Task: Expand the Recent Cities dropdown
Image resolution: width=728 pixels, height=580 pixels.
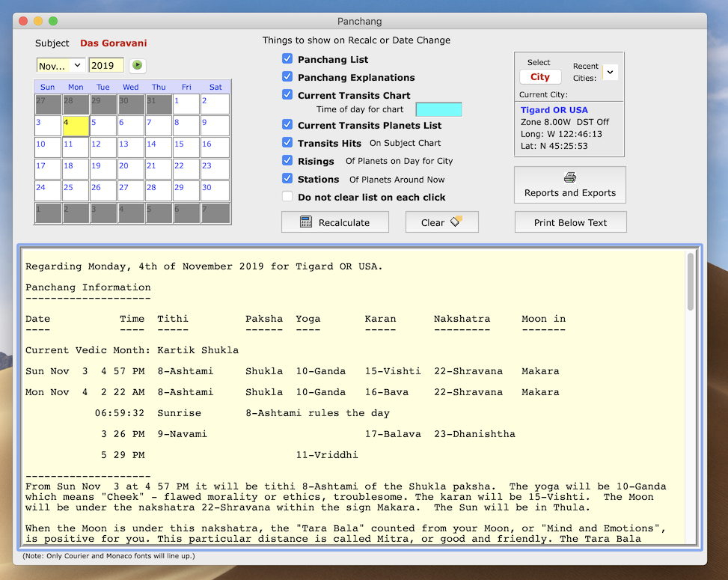Action: pos(610,72)
